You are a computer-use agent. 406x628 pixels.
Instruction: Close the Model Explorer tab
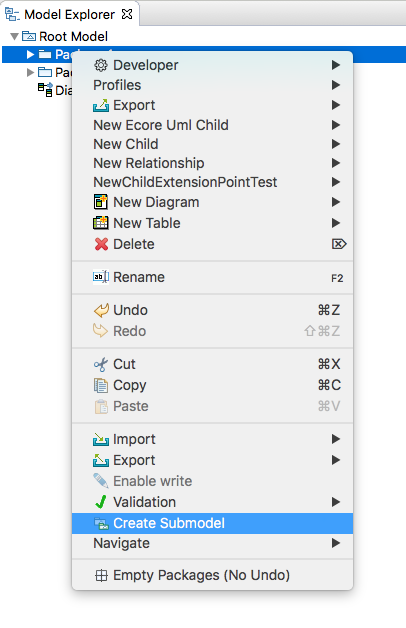pos(127,14)
